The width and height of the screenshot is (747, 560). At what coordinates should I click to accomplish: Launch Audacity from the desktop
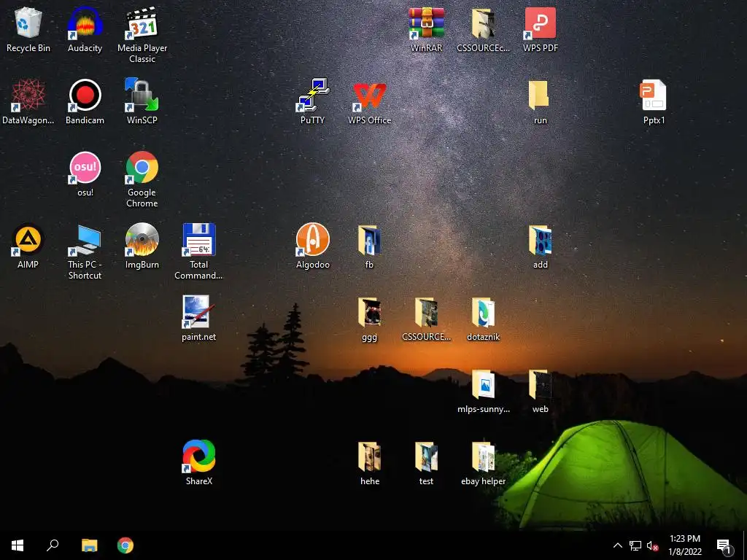click(x=85, y=29)
